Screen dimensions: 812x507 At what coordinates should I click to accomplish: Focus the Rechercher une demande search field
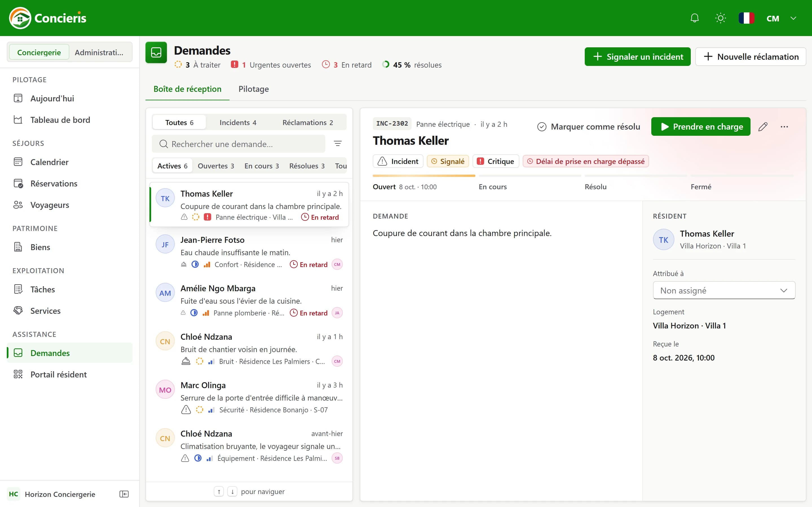pos(239,144)
